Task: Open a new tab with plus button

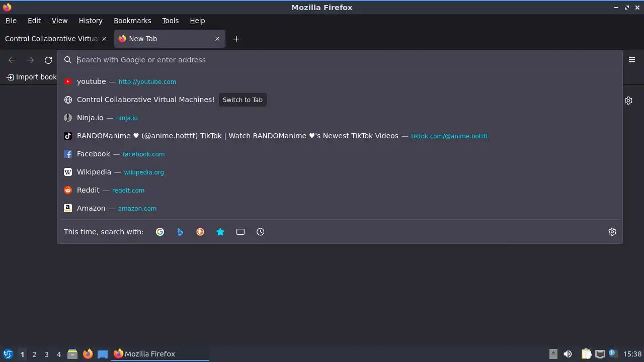Action: coord(236,39)
